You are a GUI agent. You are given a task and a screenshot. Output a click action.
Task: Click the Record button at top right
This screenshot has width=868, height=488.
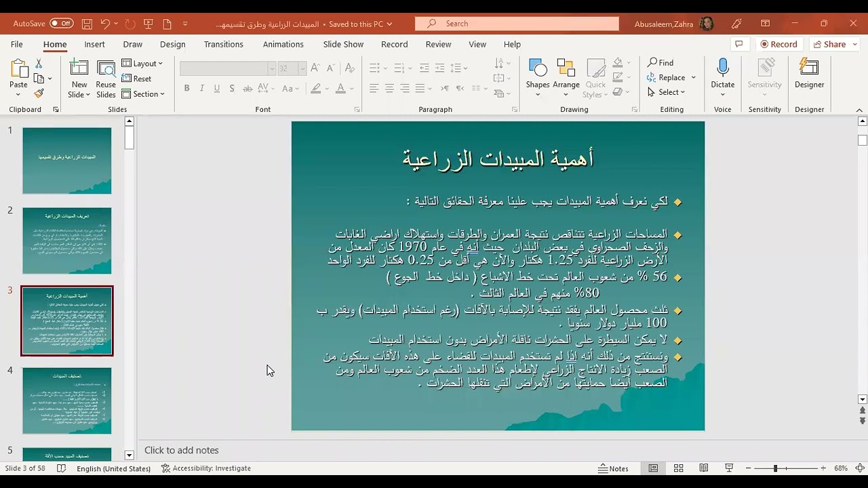click(778, 44)
